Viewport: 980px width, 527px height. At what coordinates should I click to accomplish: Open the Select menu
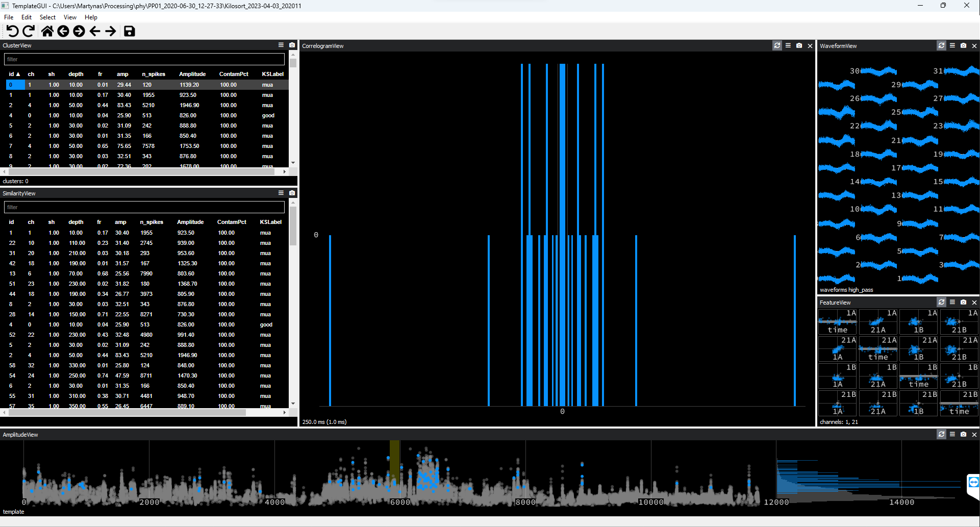pos(47,17)
